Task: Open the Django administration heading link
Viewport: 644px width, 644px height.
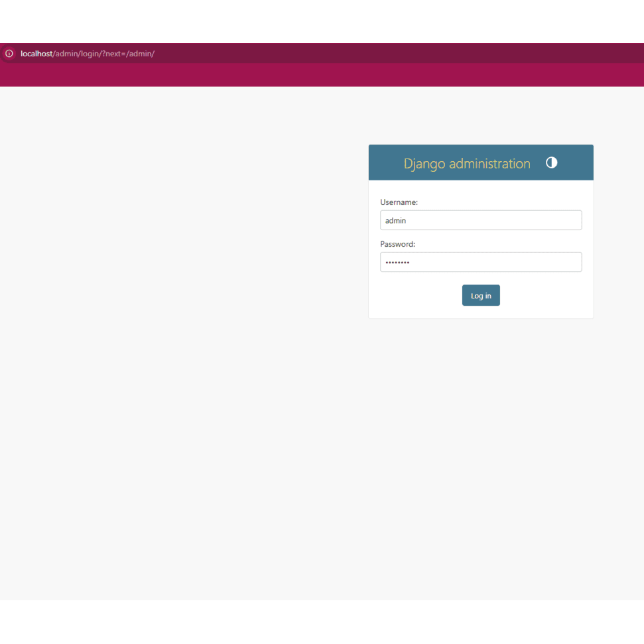Action: point(467,163)
